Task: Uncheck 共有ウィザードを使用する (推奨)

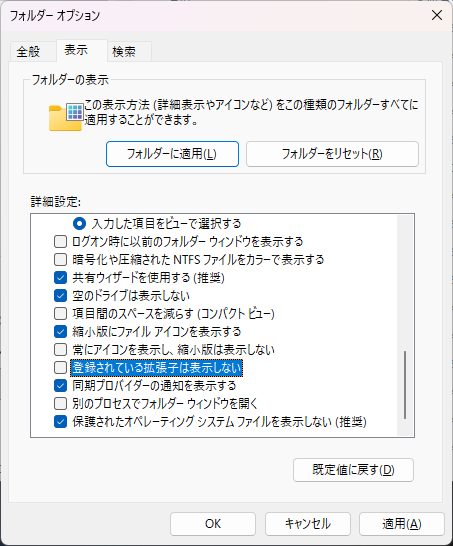Action: (60, 278)
